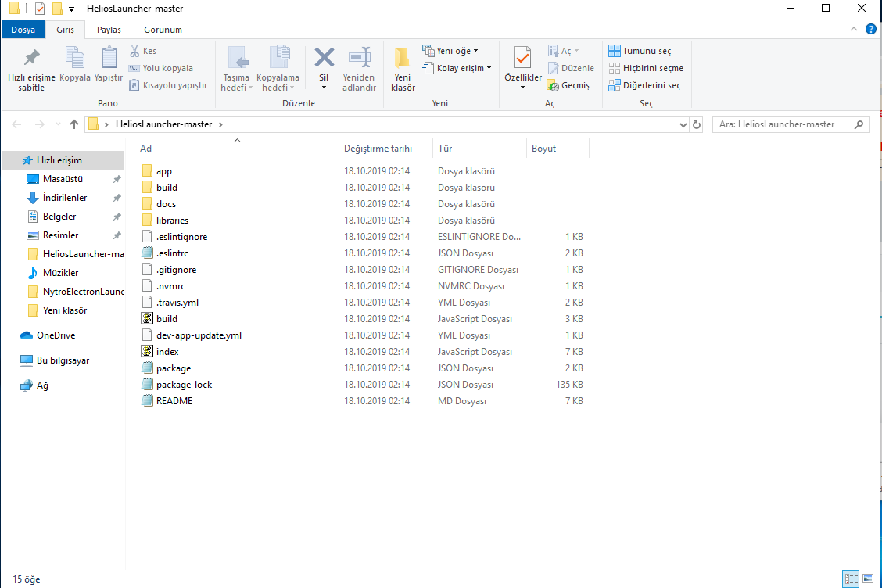Switch to the Görünüm tab

(x=163, y=30)
